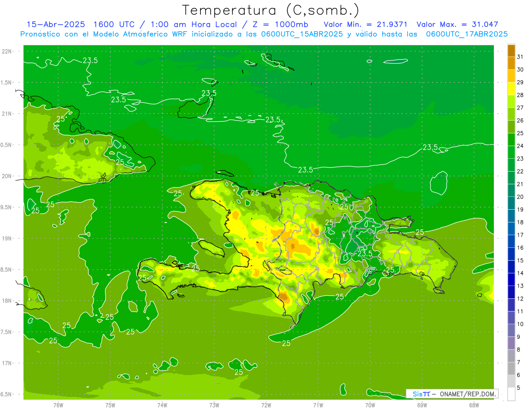Click the value '31' on color scale
This screenshot has width=532, height=411.
point(520,57)
